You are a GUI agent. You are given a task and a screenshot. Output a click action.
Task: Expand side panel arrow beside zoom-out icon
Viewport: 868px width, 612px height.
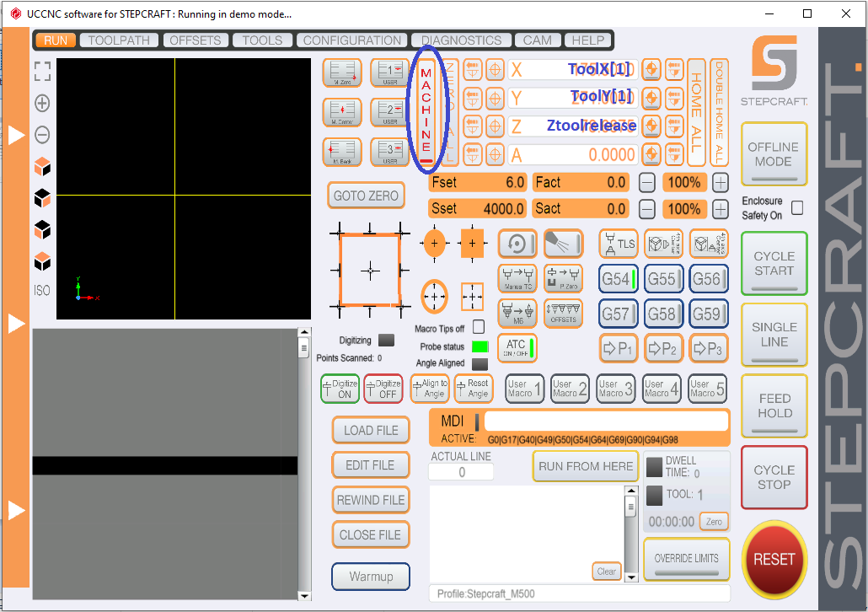click(16, 135)
